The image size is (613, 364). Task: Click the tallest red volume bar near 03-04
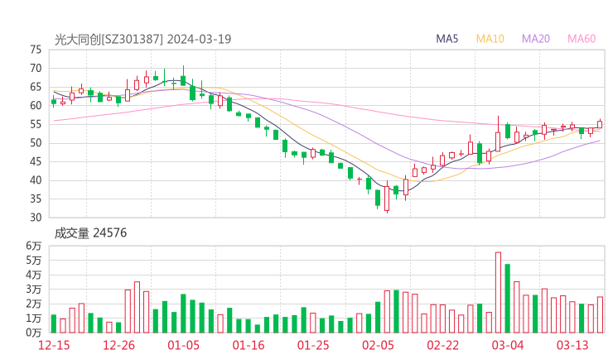[498, 293]
